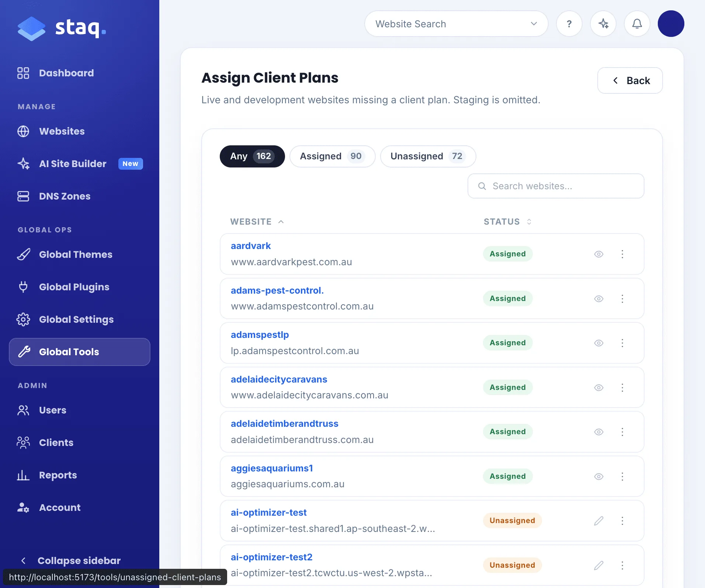Image resolution: width=705 pixels, height=588 pixels.
Task: Open the ai-optimizer-test website link
Action: coord(268,513)
